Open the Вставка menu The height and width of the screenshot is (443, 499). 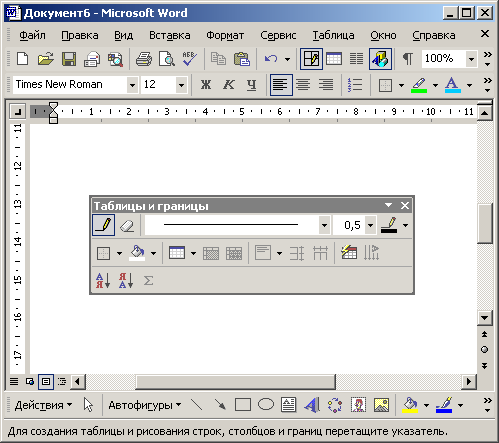(x=170, y=35)
